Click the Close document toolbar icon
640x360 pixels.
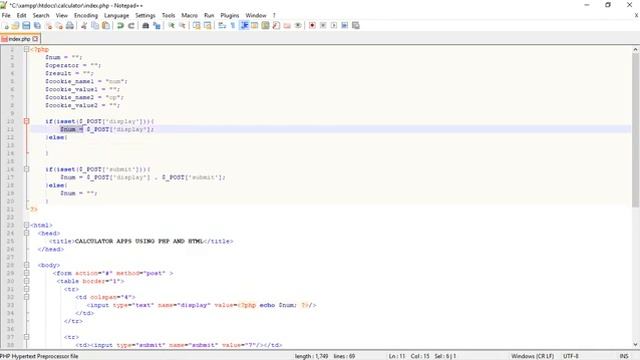49,26
